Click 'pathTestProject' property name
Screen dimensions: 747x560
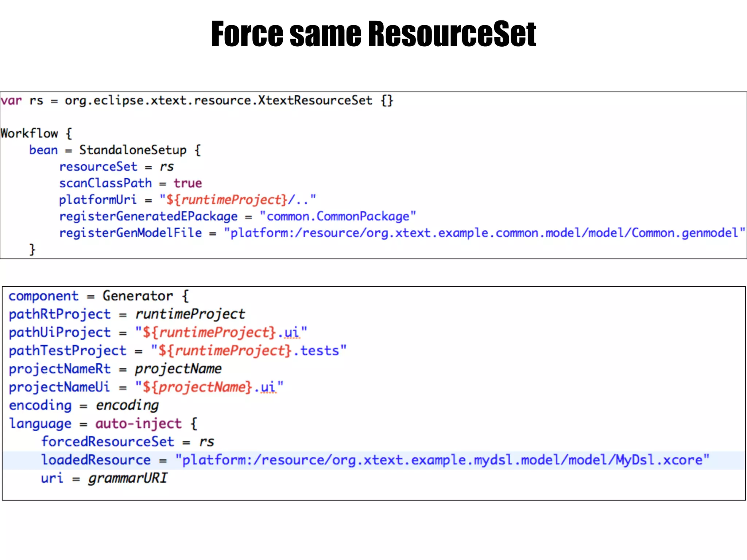pos(67,350)
